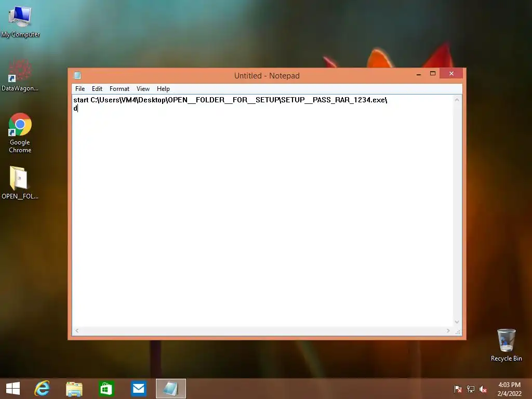Launch Internet Explorer from the taskbar
Image resolution: width=532 pixels, height=399 pixels.
[x=42, y=389]
